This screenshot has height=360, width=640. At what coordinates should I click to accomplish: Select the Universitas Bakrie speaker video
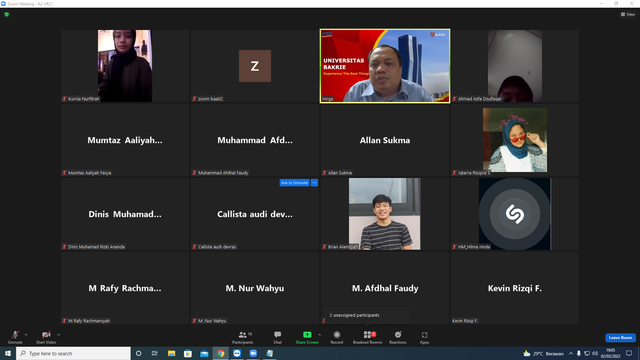(385, 66)
